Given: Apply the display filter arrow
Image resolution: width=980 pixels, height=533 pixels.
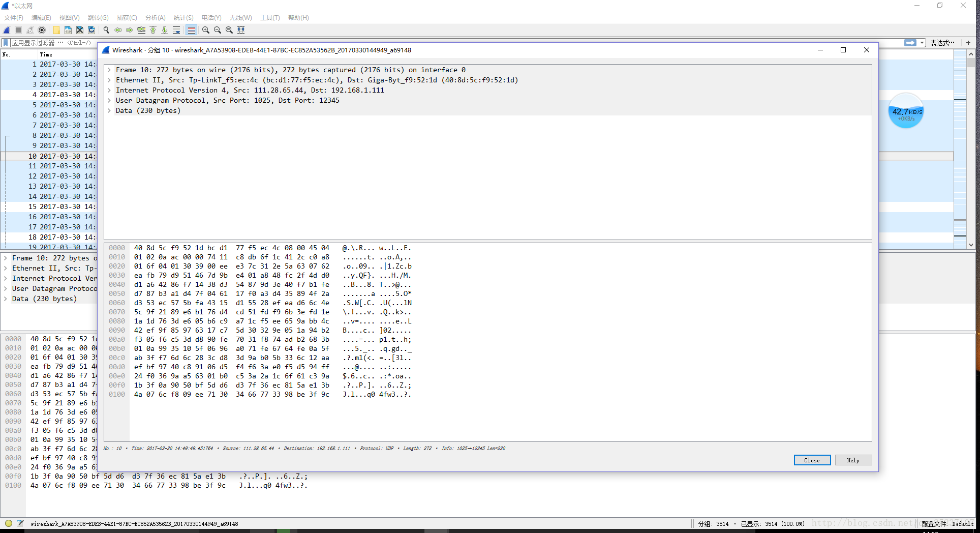Looking at the screenshot, I should 910,43.
